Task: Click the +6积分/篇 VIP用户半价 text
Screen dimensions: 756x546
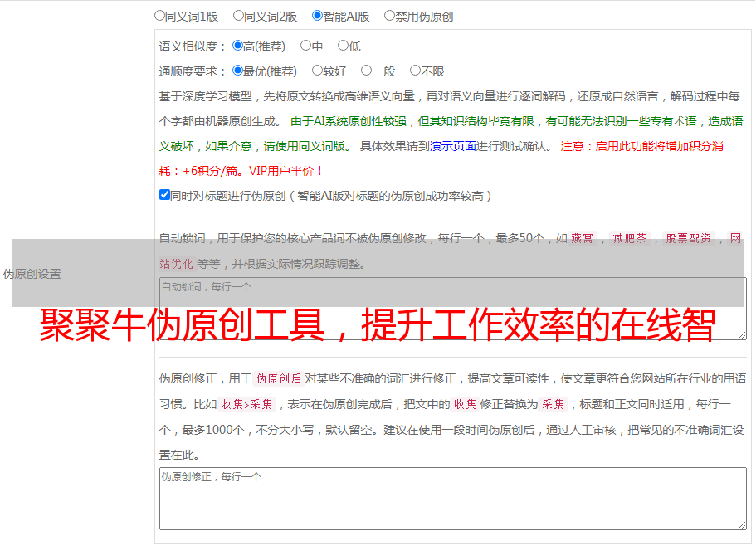Action: [x=252, y=171]
